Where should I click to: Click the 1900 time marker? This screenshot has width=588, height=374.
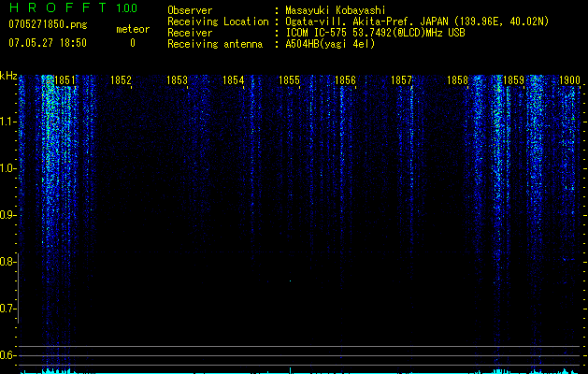click(569, 80)
